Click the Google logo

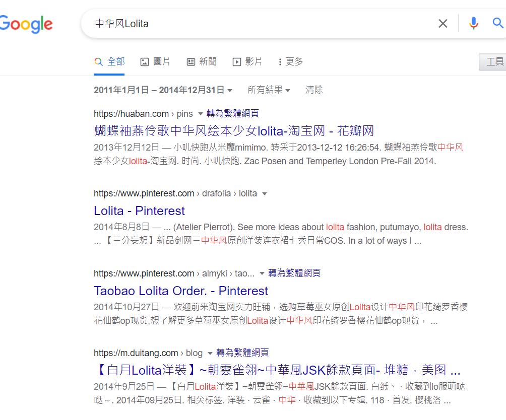coord(26,24)
